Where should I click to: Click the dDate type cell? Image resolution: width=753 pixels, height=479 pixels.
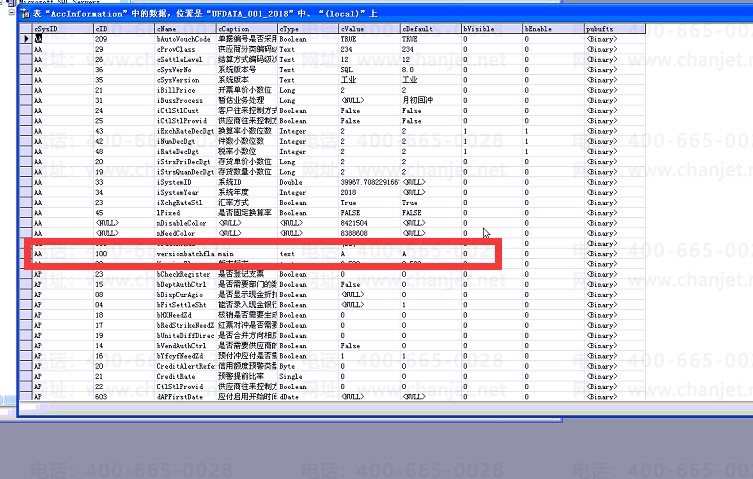(308, 397)
